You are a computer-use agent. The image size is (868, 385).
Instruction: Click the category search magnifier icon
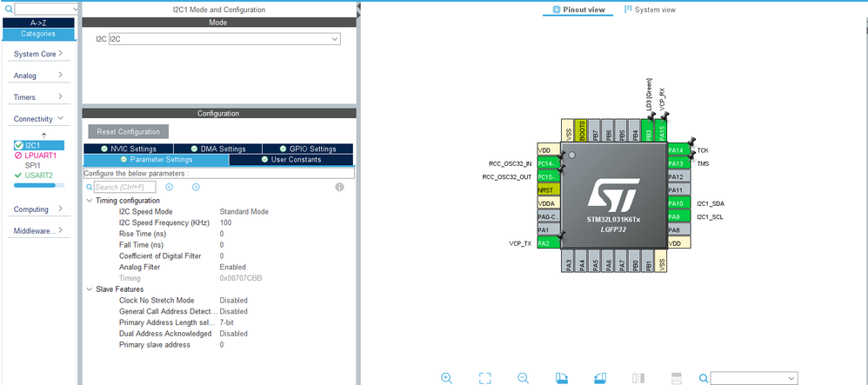9,9
